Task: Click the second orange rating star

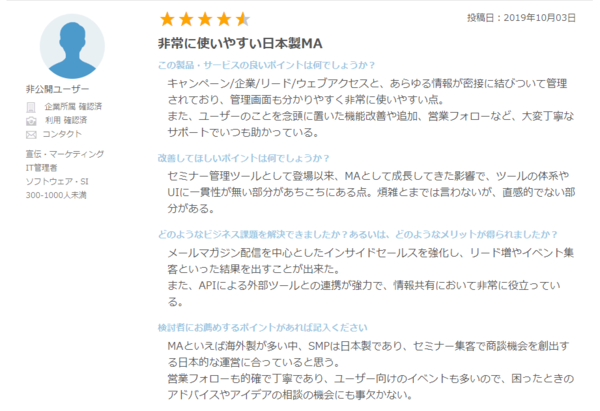Action: pos(186,19)
